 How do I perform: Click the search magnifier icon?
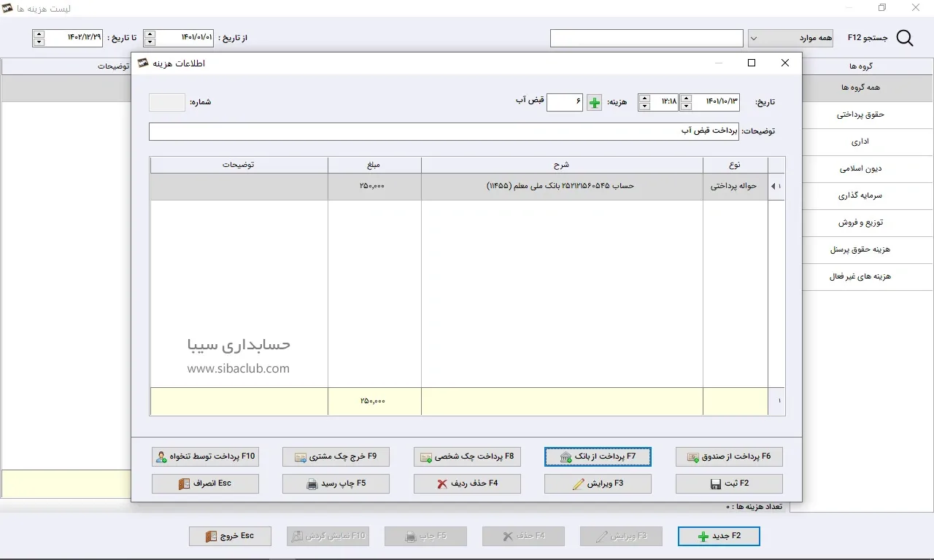(905, 38)
